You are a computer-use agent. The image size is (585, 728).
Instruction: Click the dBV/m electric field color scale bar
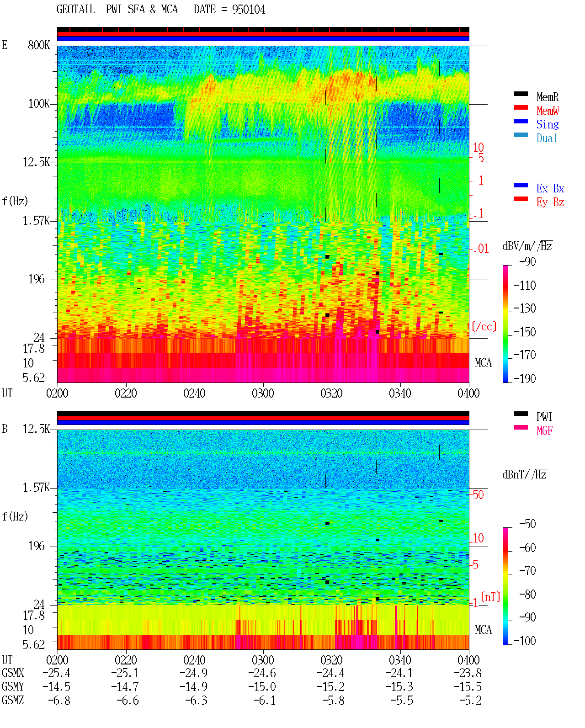click(505, 324)
